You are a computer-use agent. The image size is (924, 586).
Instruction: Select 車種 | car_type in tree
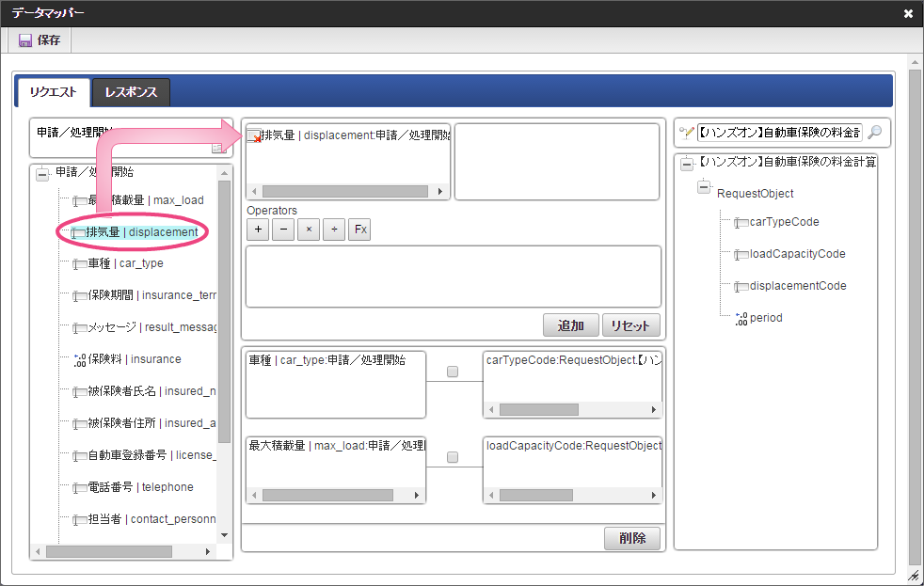click(125, 264)
